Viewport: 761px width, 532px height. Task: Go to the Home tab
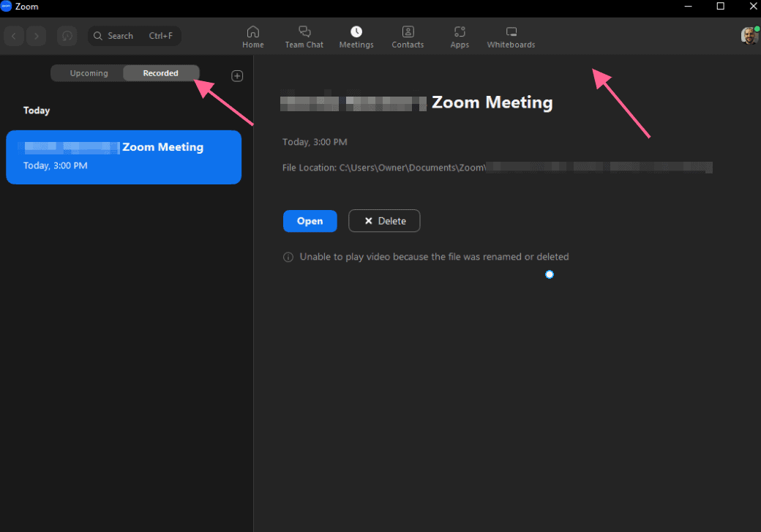click(x=253, y=37)
